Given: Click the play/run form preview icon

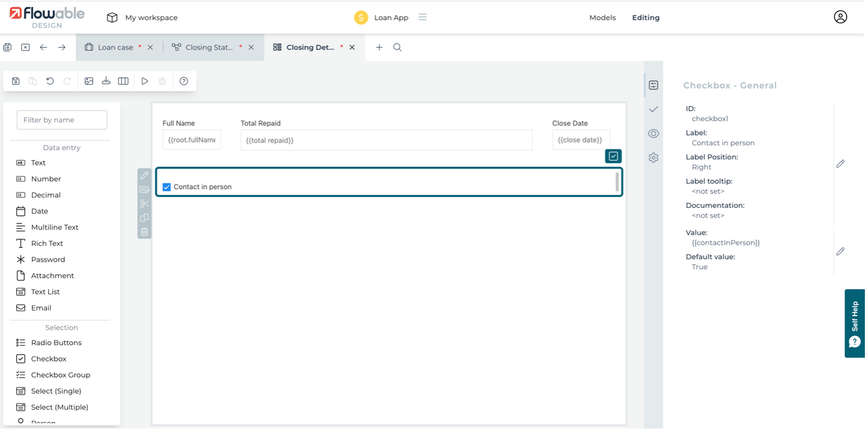Looking at the screenshot, I should coord(145,81).
